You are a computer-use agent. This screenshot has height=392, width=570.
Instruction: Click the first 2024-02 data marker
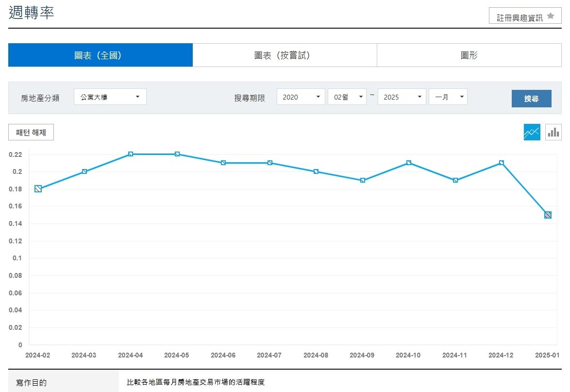tap(37, 188)
